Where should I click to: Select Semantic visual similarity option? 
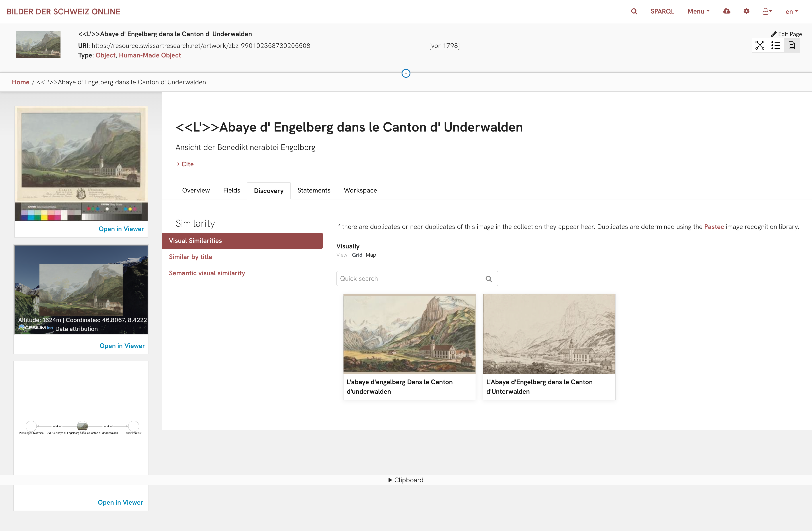tap(207, 273)
